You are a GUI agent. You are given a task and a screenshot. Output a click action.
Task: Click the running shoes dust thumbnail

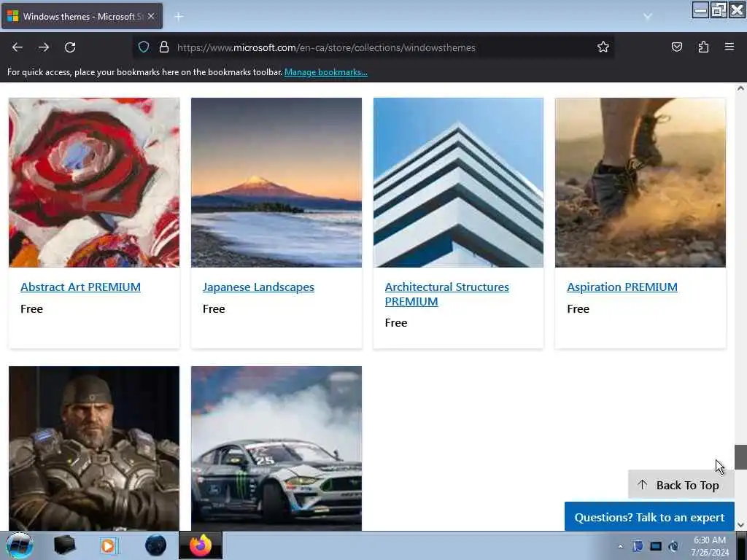pyautogui.click(x=640, y=182)
